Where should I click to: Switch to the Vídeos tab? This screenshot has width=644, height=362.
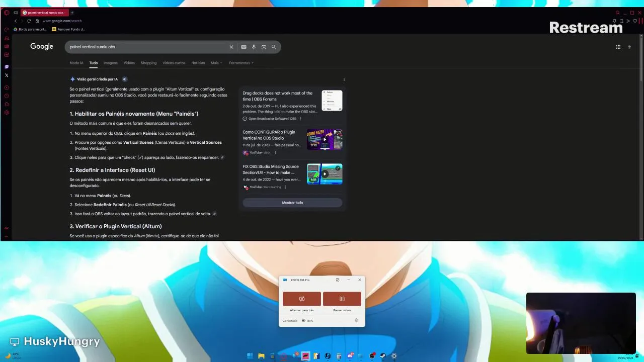129,63
